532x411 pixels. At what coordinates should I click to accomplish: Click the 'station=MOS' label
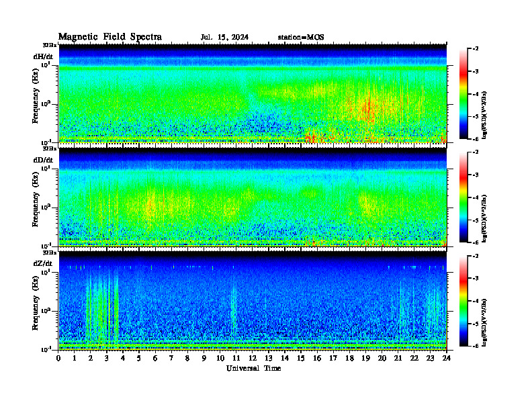click(x=301, y=38)
